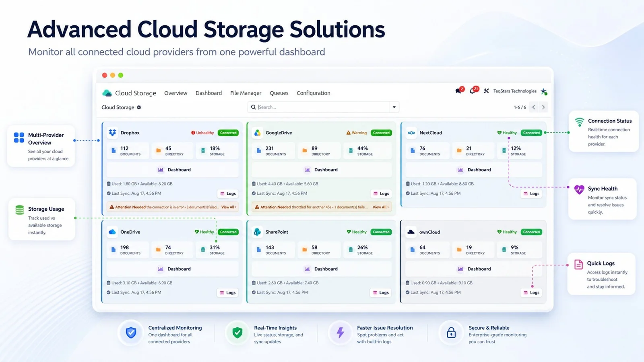Viewport: 644px width, 362px height.
Task: Open the Overview menu item
Action: point(176,93)
